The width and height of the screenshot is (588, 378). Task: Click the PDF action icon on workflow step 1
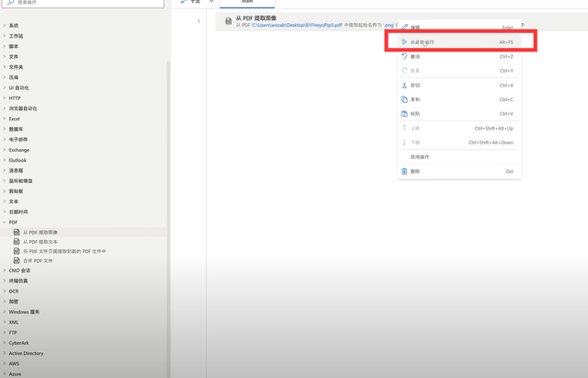(x=229, y=21)
